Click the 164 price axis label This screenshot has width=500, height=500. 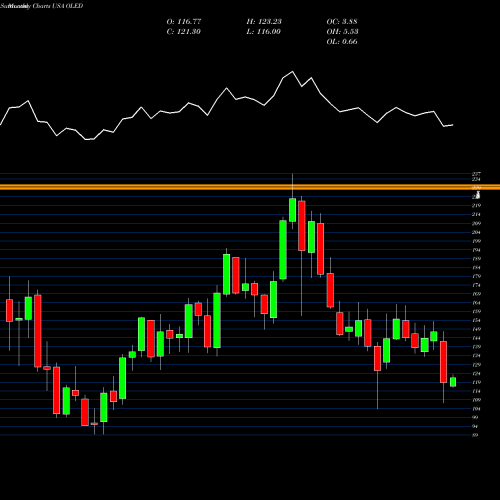click(x=476, y=303)
